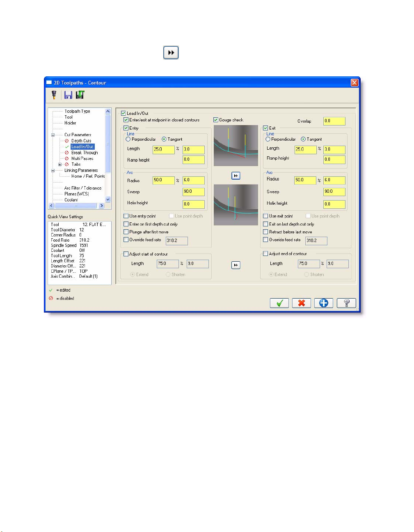Collapse the Linking Parameters tree node
The height and width of the screenshot is (532, 414).
pyautogui.click(x=53, y=170)
